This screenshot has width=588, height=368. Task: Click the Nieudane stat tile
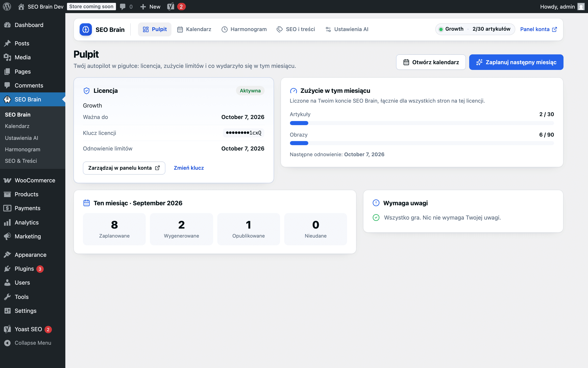315,229
